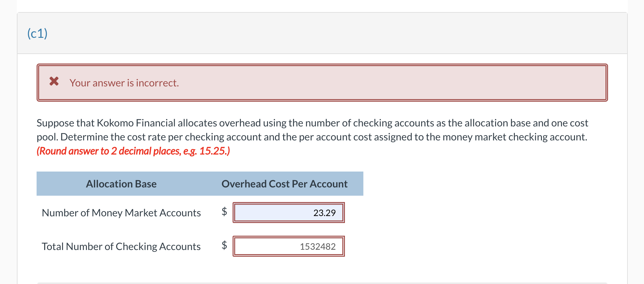Click the highlighted 23.29 input box border
This screenshot has height=284, width=644.
tap(288, 203)
